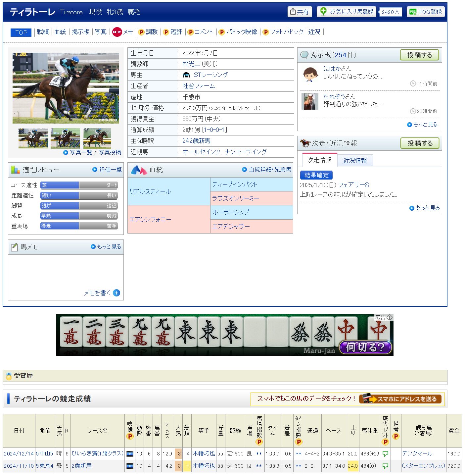
Task: Click the POG登録 button
Action: point(426,12)
